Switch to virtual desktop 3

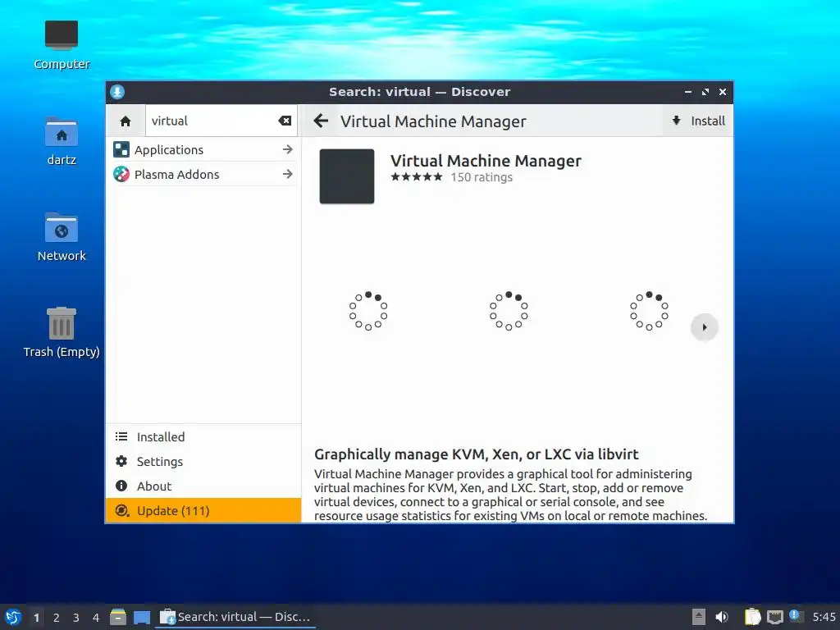pyautogui.click(x=76, y=618)
